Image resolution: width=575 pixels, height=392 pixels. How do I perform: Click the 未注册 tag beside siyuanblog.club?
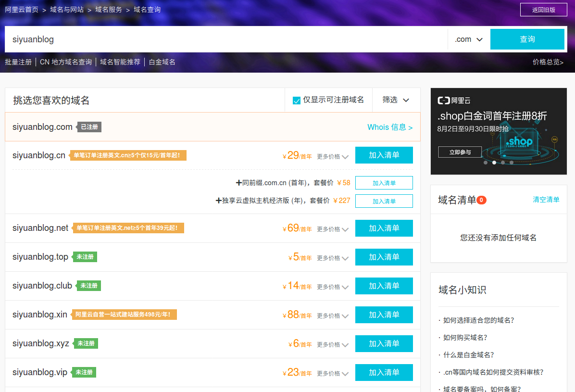88,286
